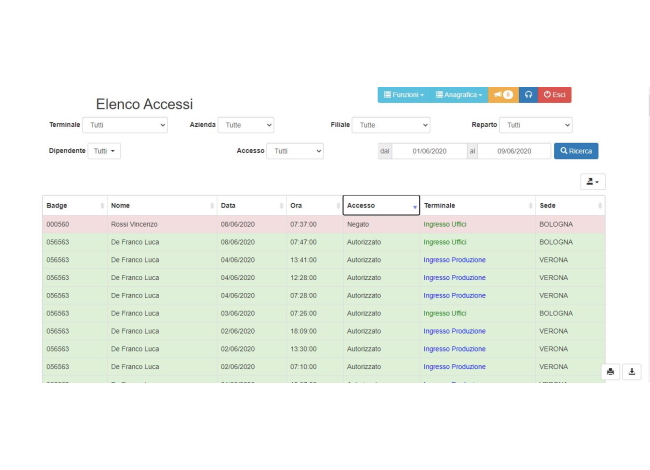Sort table by Data column
The width and height of the screenshot is (650, 470).
[252, 206]
